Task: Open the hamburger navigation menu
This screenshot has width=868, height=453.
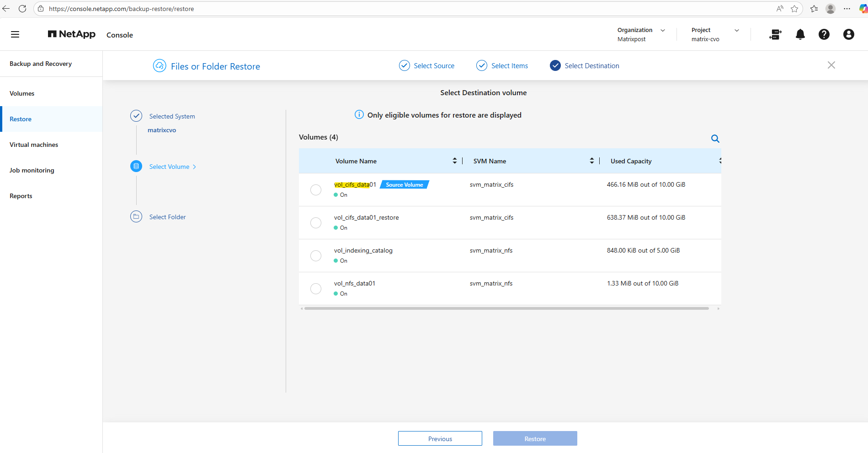Action: pos(15,34)
